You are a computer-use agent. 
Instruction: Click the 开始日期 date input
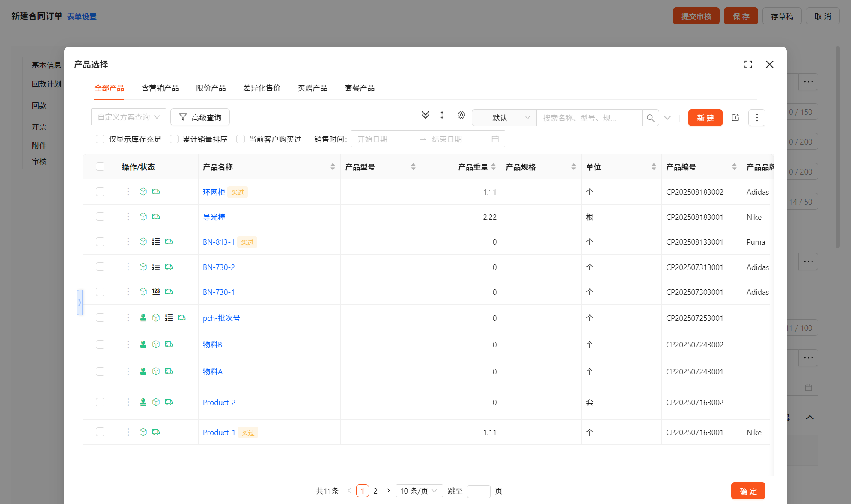(385, 139)
